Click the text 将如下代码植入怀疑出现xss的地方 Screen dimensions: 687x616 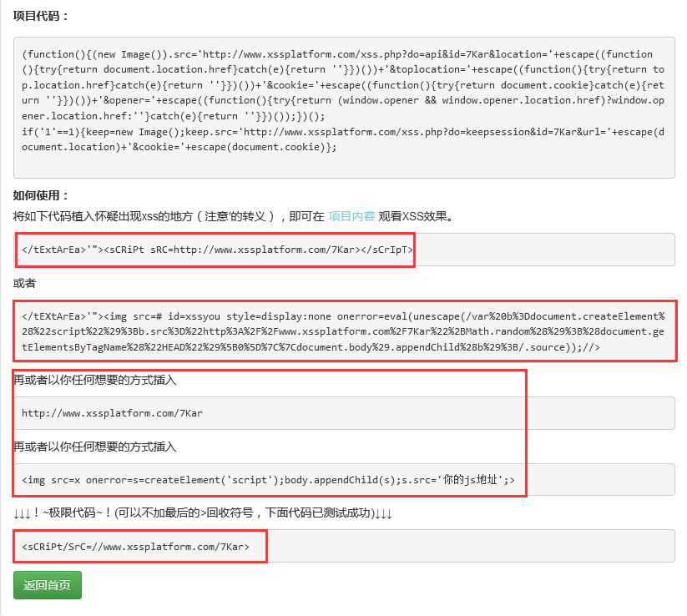[x=103, y=216]
